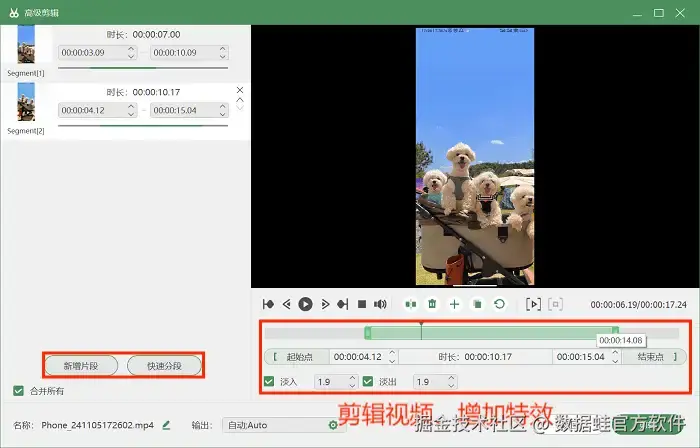Screen dimensions: 700x448
Task: Mute the preview volume
Action: [380, 304]
